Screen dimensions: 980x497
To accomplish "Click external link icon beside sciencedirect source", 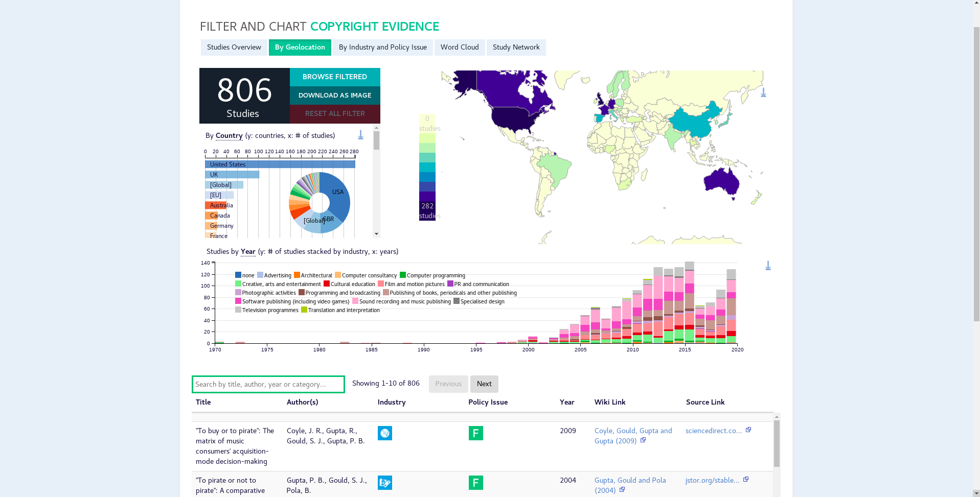I will 748,430.
